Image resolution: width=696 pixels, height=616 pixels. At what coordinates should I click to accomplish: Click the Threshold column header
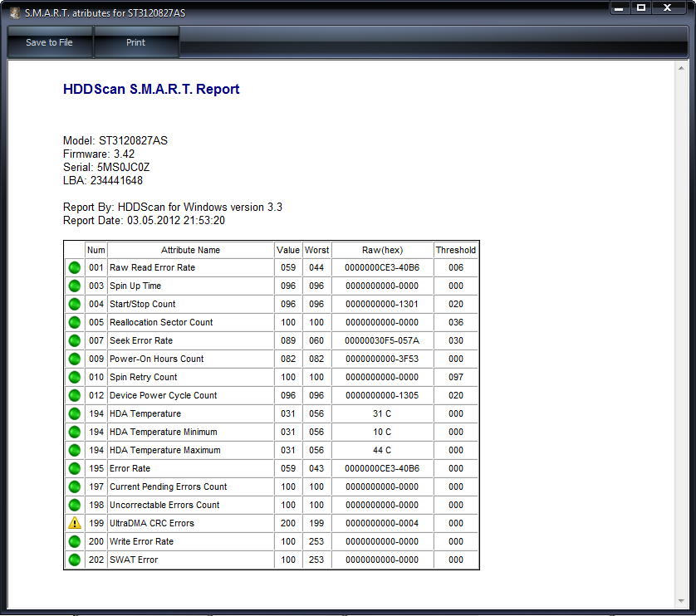(x=456, y=250)
